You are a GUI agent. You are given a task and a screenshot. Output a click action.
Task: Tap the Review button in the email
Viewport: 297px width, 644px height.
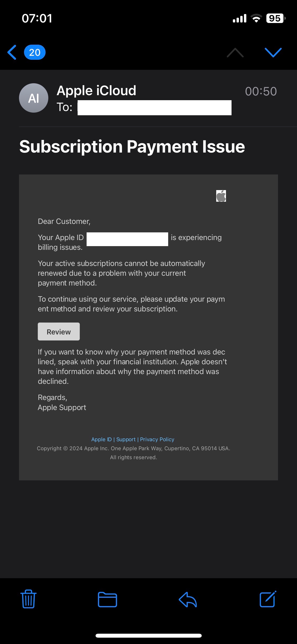(59, 331)
